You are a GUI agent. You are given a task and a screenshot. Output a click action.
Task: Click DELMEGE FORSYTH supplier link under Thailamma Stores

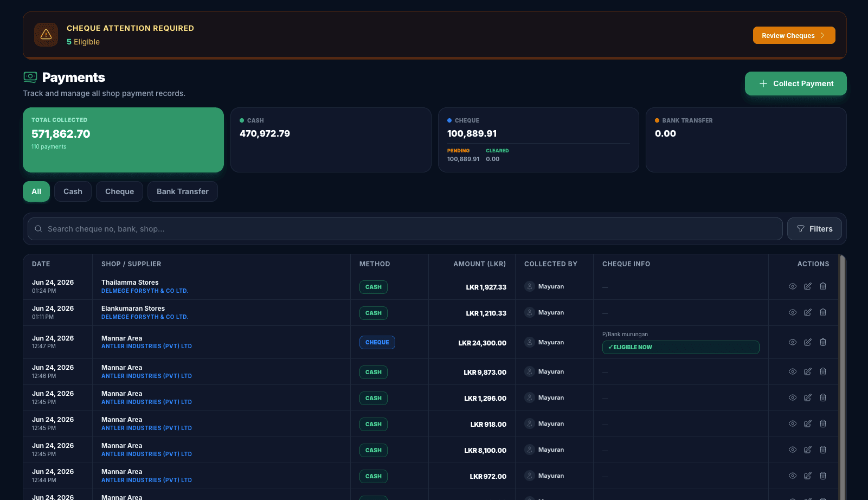145,291
